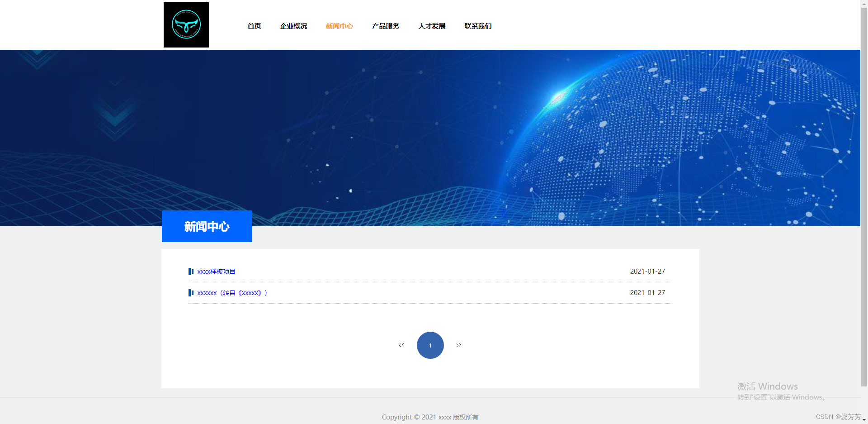The image size is (868, 424).
Task: Click the page vertical scrollbar thumb
Action: [x=864, y=197]
